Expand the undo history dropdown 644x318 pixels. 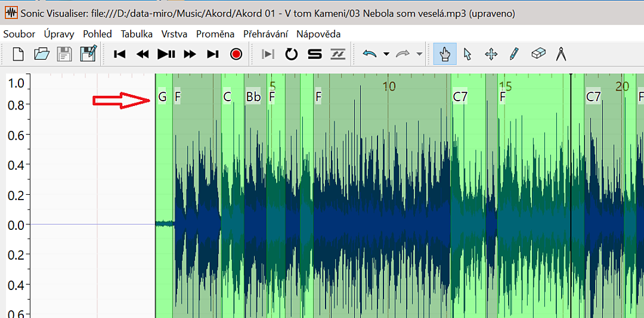point(386,54)
